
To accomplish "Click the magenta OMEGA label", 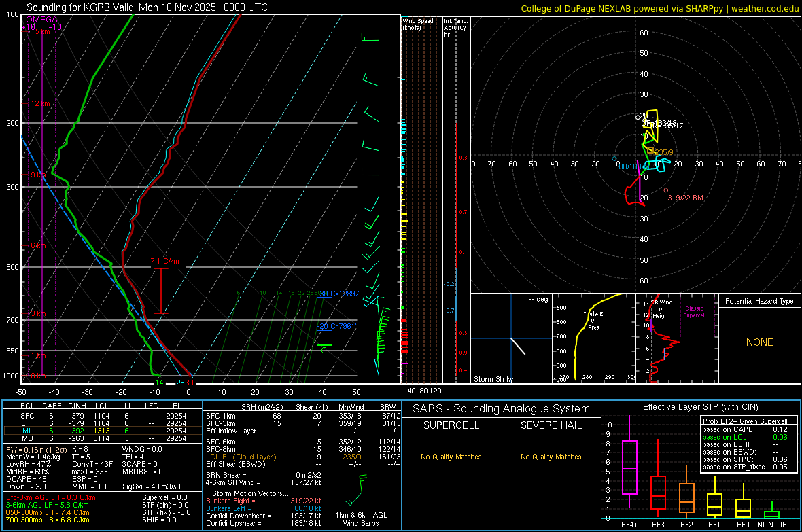I will pos(42,20).
